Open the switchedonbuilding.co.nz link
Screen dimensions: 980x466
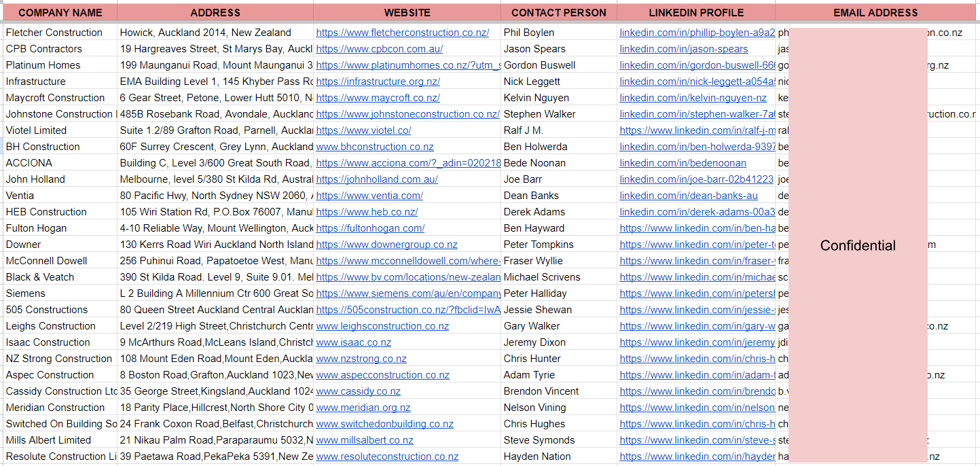[384, 424]
